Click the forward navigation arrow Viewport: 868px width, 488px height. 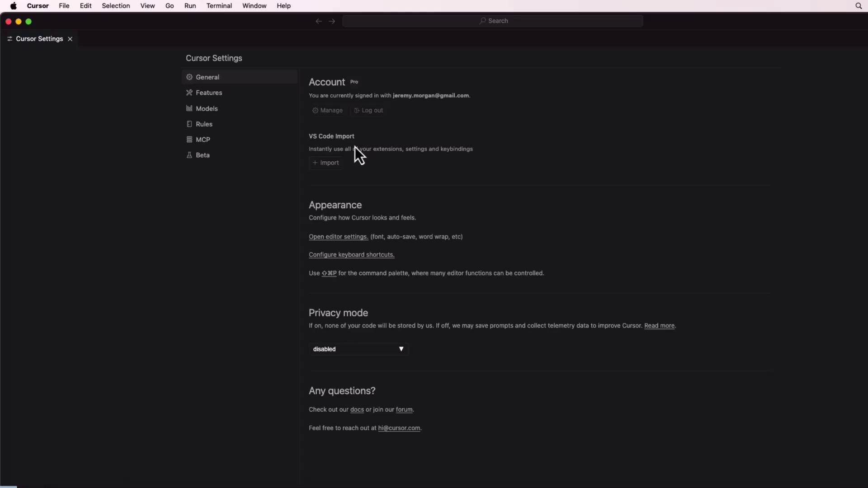(332, 21)
